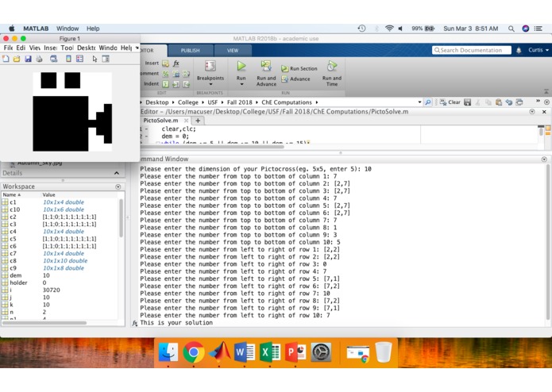The image size is (552, 392).
Task: Click the fx insert function icon
Action: click(176, 63)
